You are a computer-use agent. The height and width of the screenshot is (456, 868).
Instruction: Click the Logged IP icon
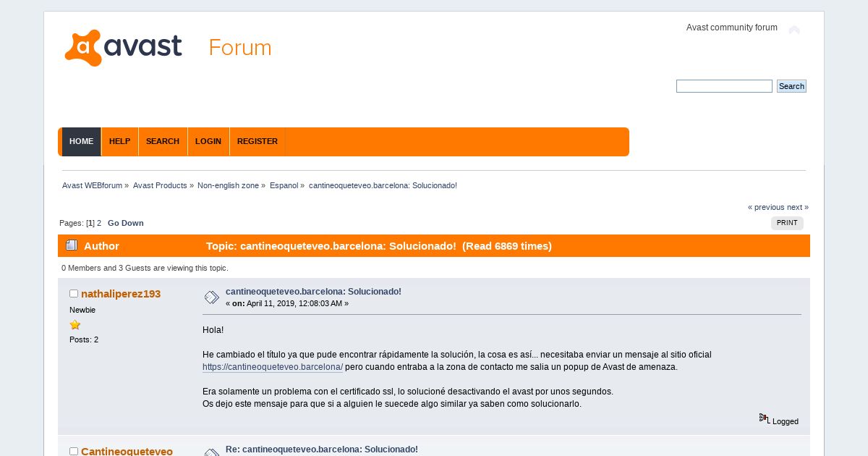(x=765, y=418)
